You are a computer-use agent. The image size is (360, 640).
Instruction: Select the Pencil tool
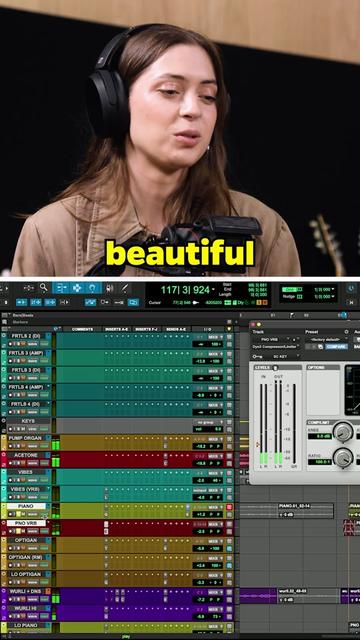pyautogui.click(x=125, y=288)
